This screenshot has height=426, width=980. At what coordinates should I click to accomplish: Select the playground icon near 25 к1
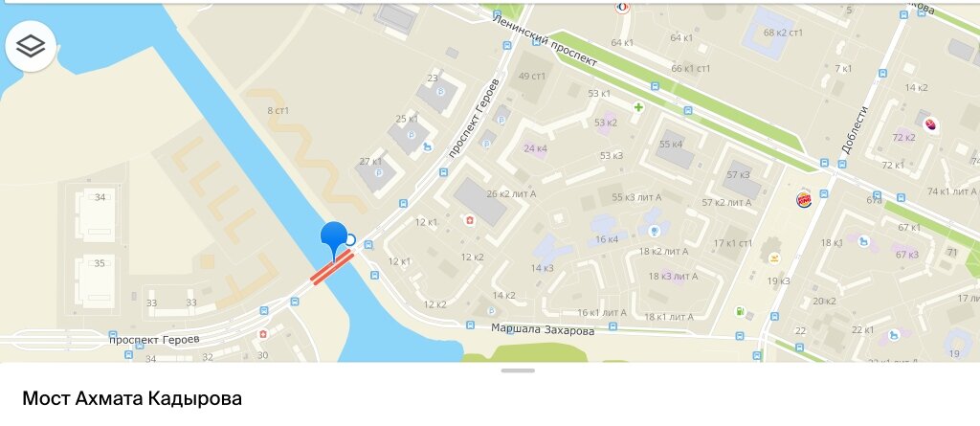click(428, 147)
